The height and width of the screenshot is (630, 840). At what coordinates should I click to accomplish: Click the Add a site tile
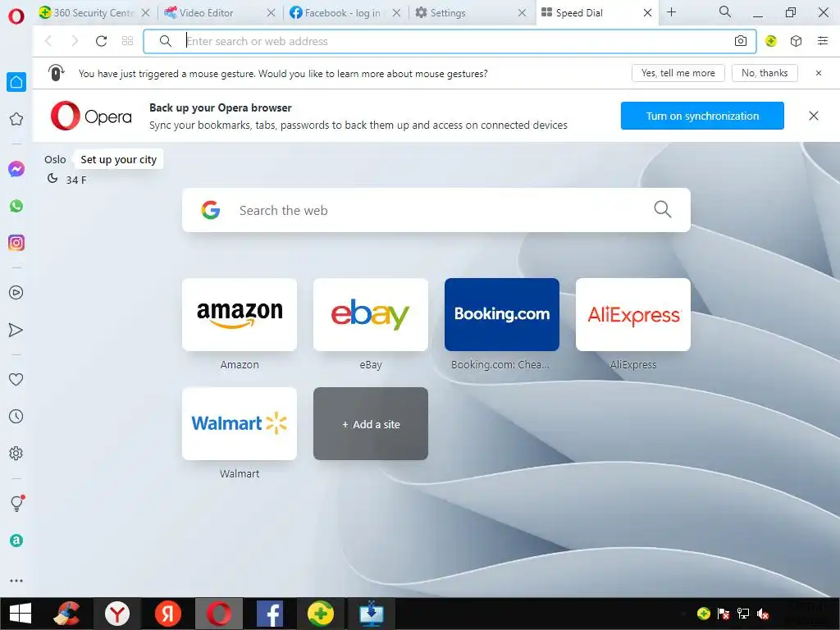[371, 424]
